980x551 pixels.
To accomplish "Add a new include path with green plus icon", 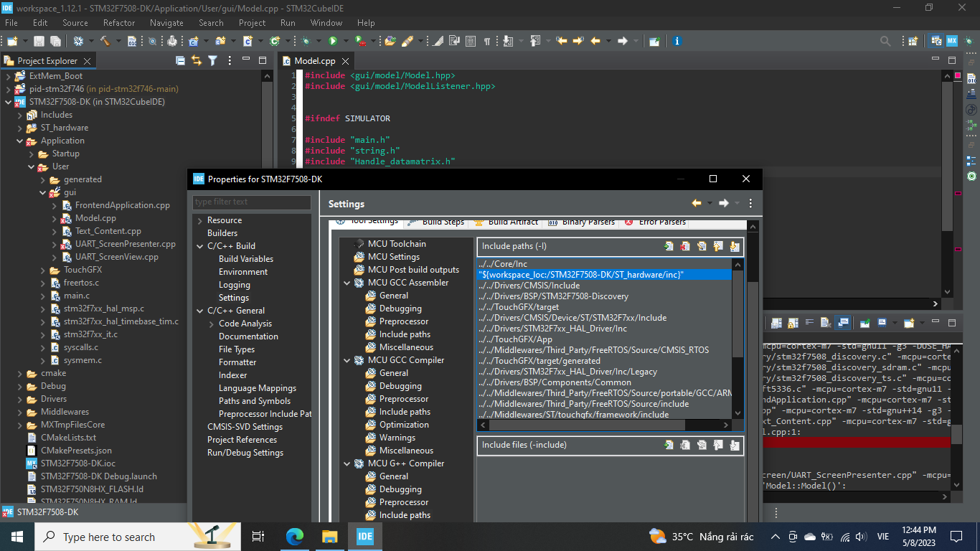I will coord(668,246).
